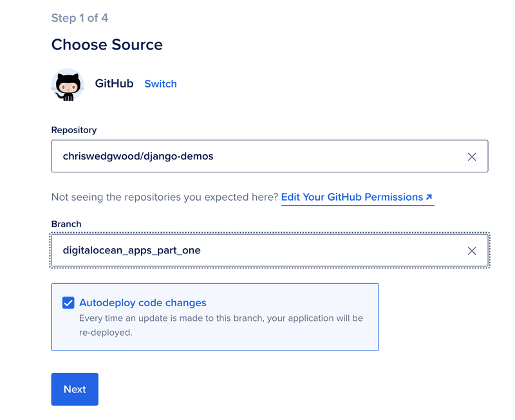This screenshot has width=515, height=420.
Task: Open the Branch dropdown digitalocean_apps_part_one
Action: point(270,250)
